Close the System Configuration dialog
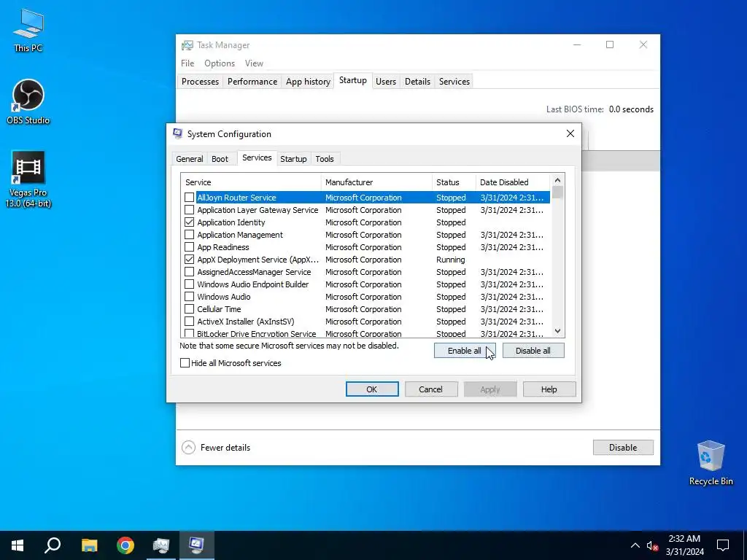 570,134
